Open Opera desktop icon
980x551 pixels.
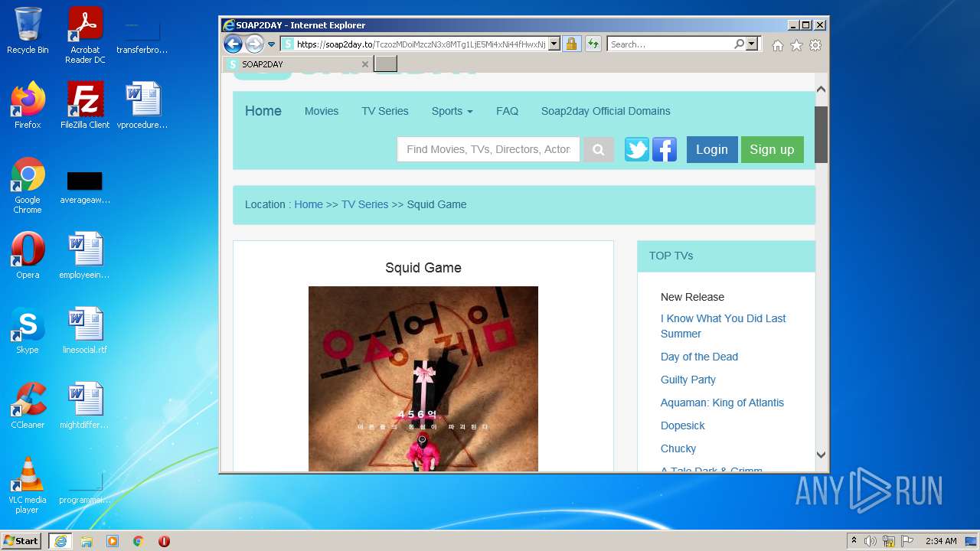click(x=28, y=256)
